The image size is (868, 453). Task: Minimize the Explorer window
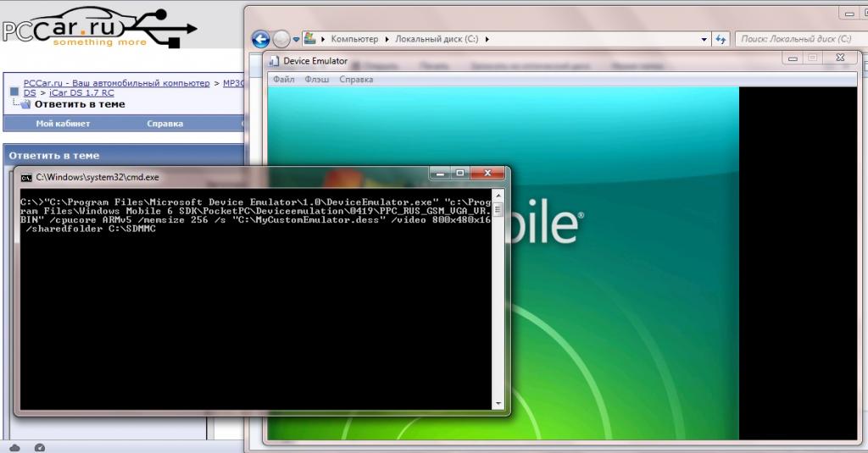[x=849, y=14]
